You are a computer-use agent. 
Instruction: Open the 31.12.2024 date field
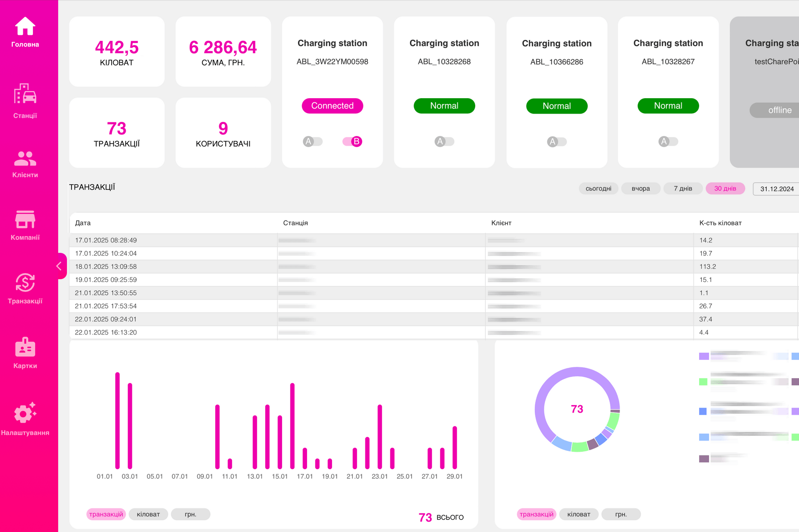pyautogui.click(x=777, y=189)
